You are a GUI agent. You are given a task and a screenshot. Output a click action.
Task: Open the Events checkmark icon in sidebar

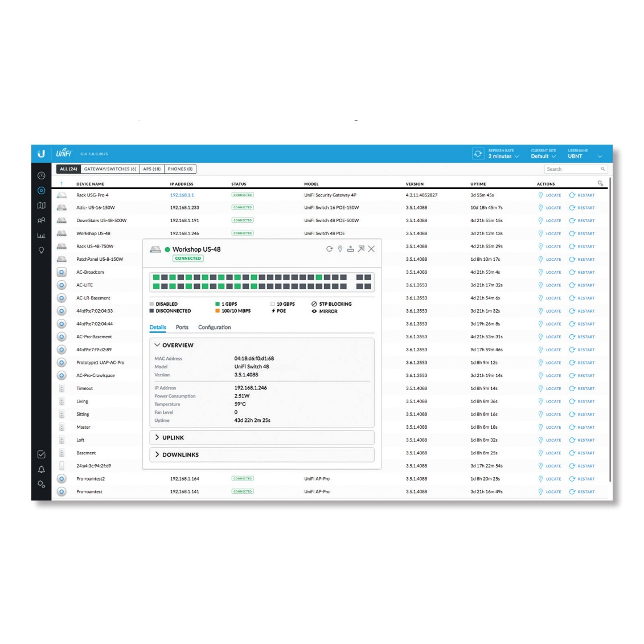coord(42,454)
